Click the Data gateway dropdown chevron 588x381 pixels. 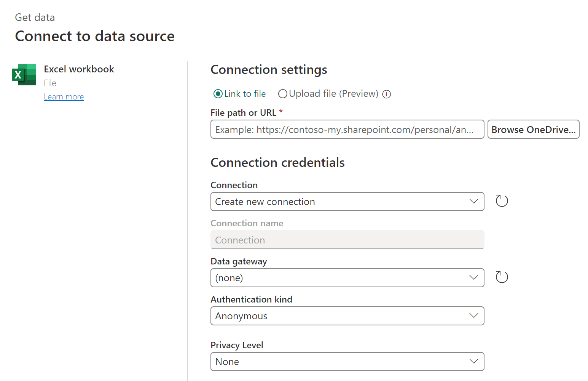click(473, 278)
